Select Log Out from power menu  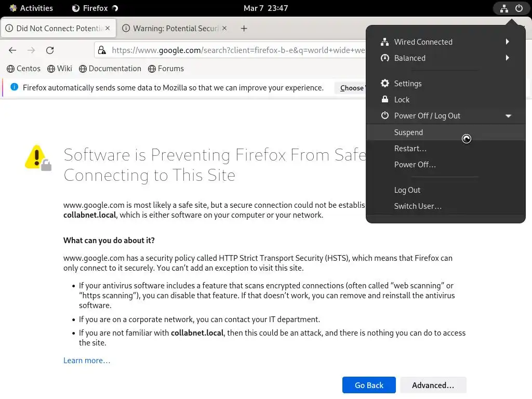(445, 190)
